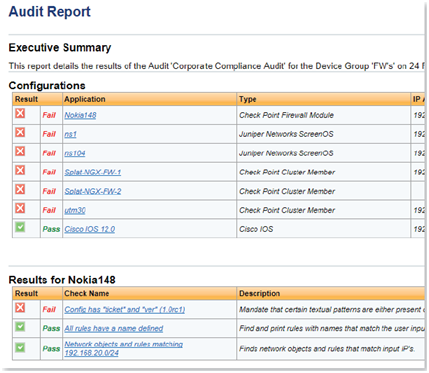Screen dimensions: 429x373
Task: Click the red fail icon for Splat-NGX-FW-1
Action: click(20, 170)
